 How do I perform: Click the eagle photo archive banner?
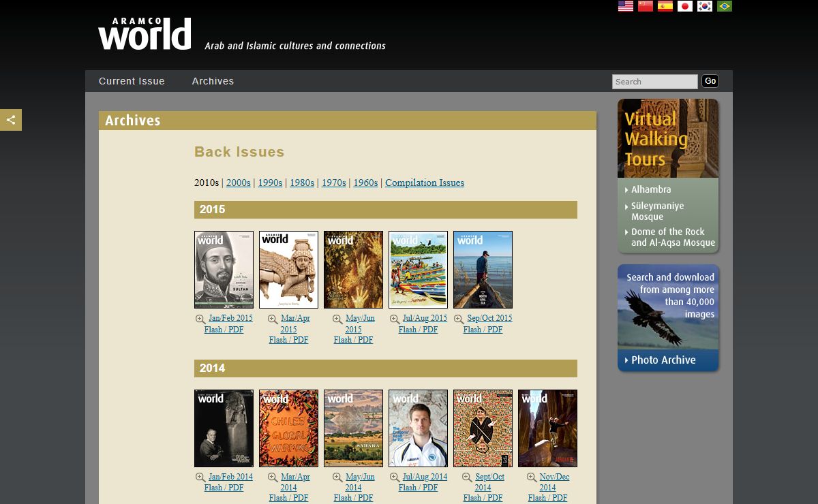[668, 307]
